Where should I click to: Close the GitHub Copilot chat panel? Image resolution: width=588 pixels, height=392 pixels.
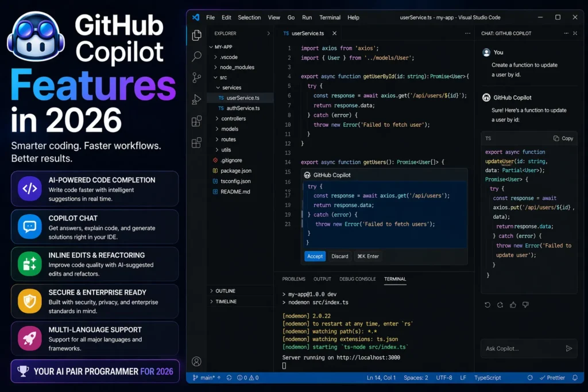[575, 33]
